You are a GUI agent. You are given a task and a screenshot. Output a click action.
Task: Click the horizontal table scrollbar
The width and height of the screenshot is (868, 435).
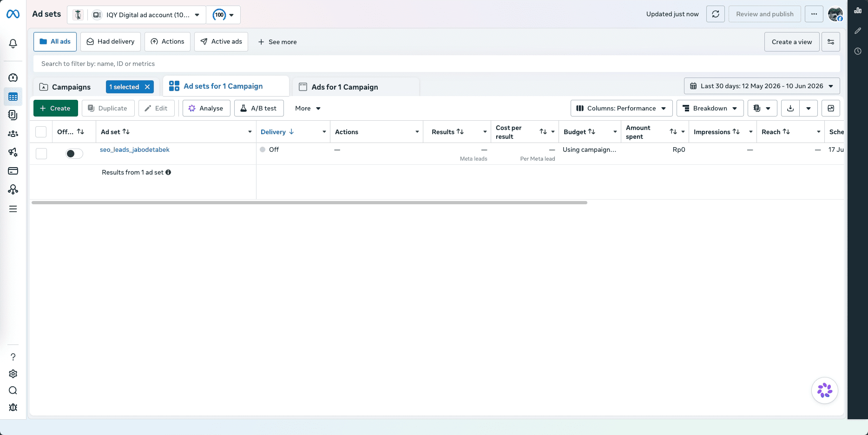pos(309,202)
